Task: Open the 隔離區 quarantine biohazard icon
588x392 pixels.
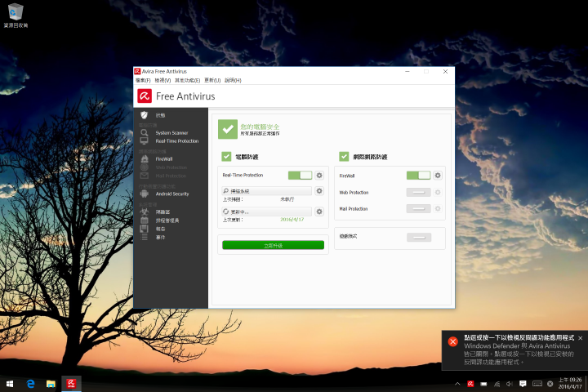Action: tap(145, 212)
